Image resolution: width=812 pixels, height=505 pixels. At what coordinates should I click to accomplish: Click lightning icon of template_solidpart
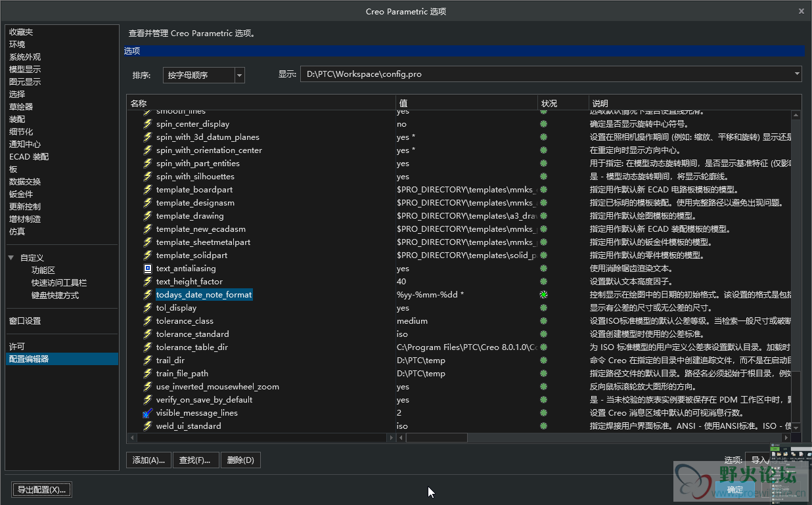[148, 255]
